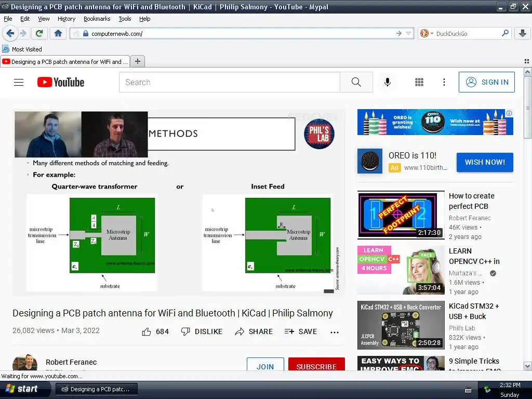This screenshot has width=532, height=399.
Task: Click the How to create perfect PCB title
Action: (x=471, y=201)
